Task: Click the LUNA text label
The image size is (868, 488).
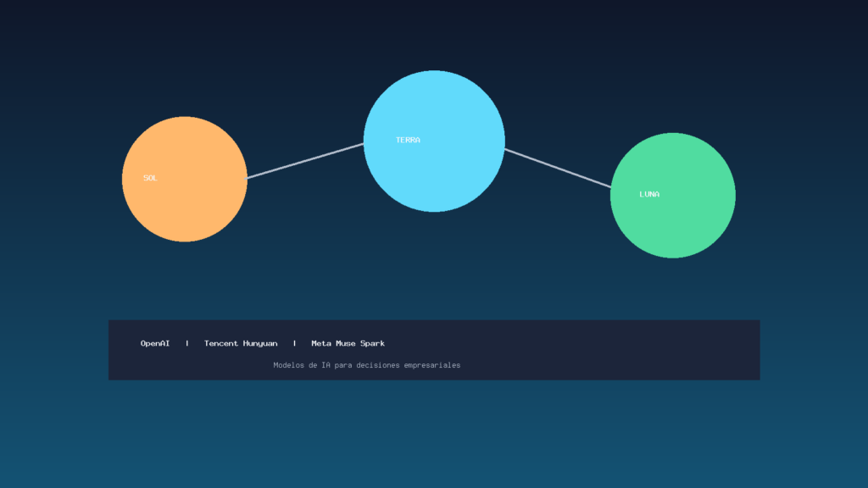Action: coord(649,194)
